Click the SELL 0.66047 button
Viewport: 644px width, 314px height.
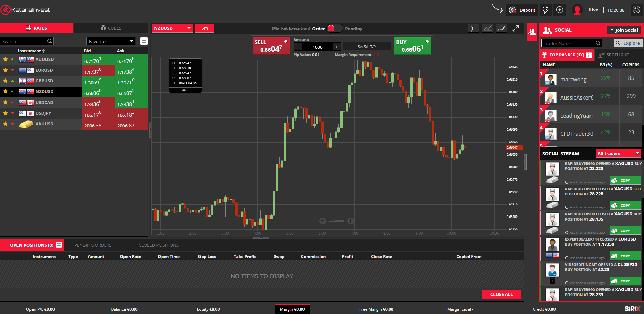[x=271, y=46]
